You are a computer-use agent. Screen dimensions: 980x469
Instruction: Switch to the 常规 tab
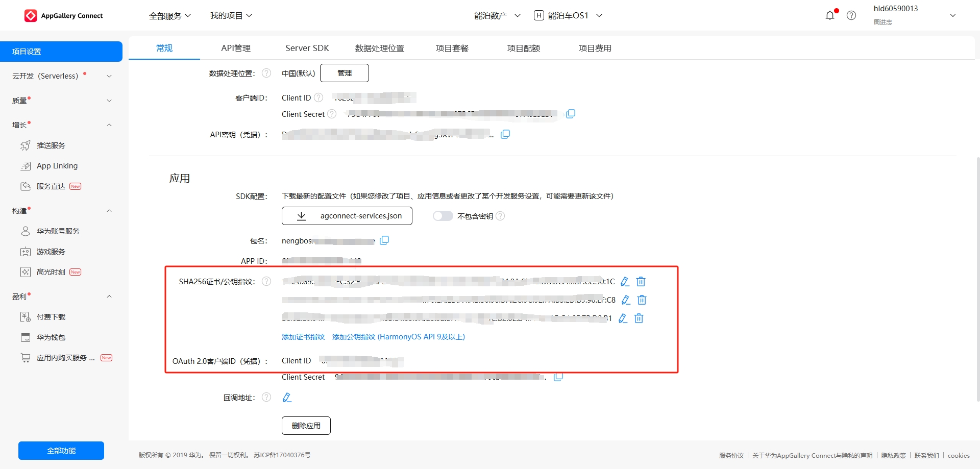coord(164,48)
